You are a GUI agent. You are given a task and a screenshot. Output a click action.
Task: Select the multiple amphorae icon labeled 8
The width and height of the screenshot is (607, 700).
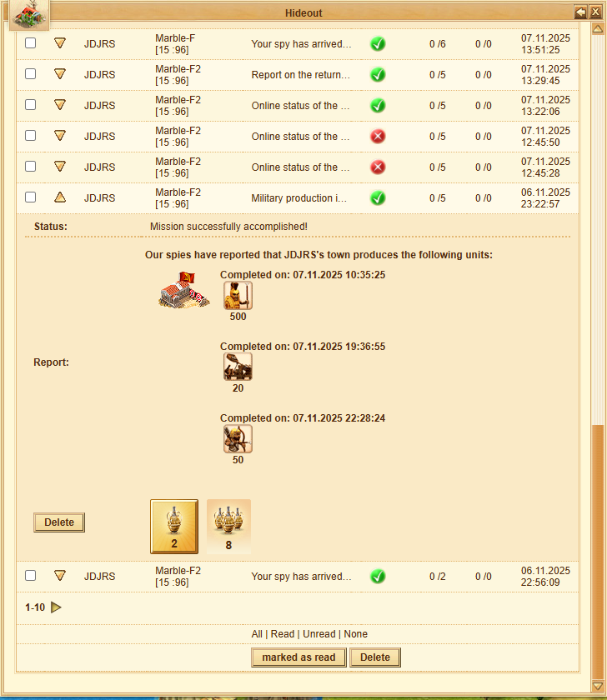228,526
